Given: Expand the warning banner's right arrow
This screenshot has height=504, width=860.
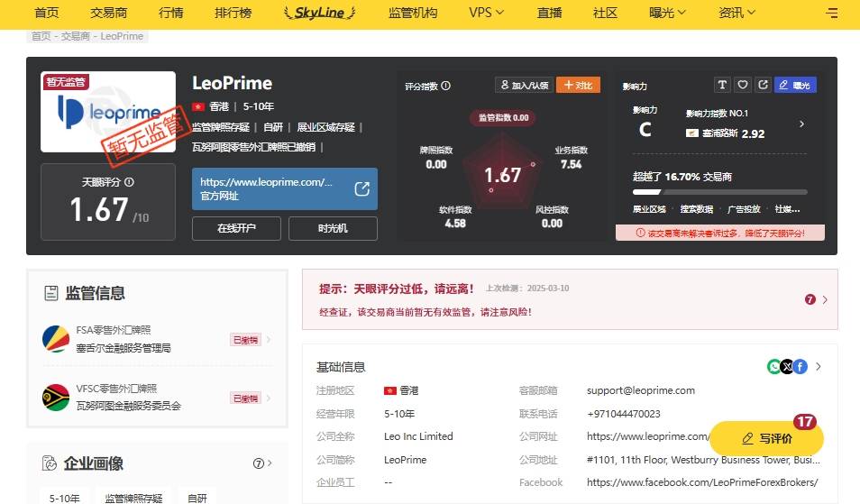Looking at the screenshot, I should pos(825,299).
